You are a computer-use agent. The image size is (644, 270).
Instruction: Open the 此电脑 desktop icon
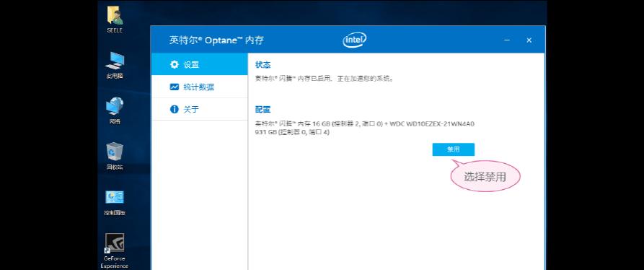tap(115, 66)
